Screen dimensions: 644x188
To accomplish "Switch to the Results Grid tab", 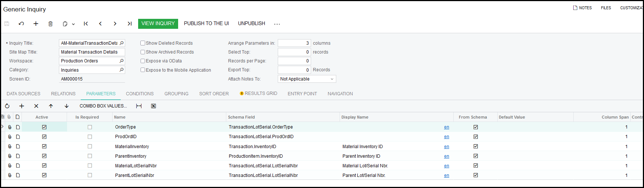I will (x=258, y=93).
